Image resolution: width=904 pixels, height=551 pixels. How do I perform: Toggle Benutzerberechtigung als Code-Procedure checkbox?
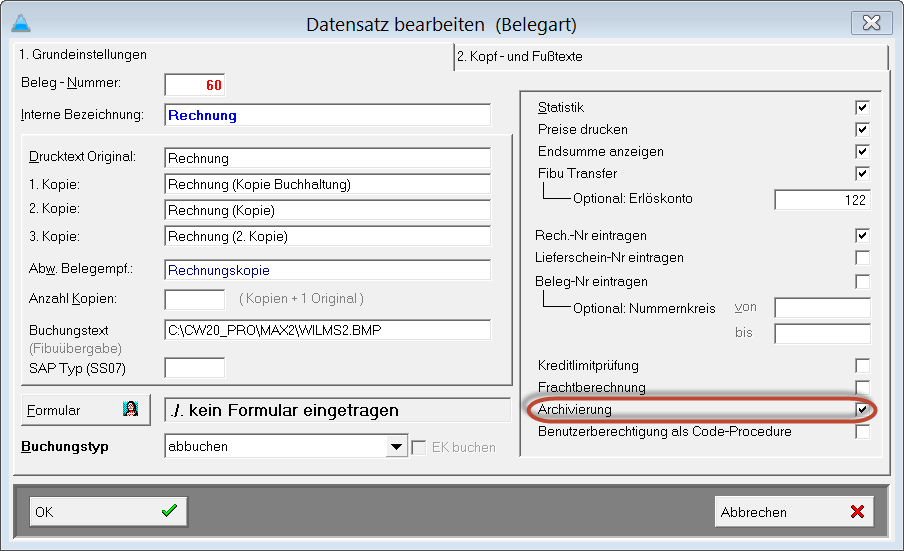click(861, 432)
